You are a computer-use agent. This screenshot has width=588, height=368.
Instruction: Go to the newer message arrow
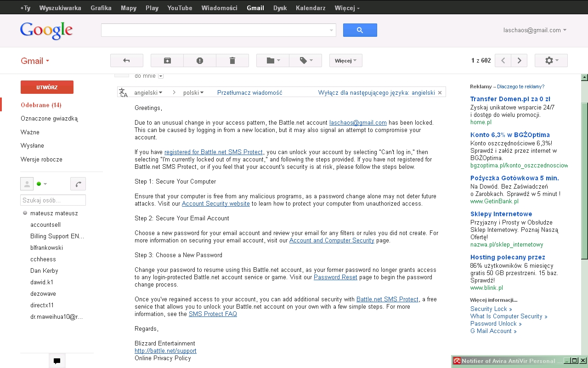(x=503, y=61)
